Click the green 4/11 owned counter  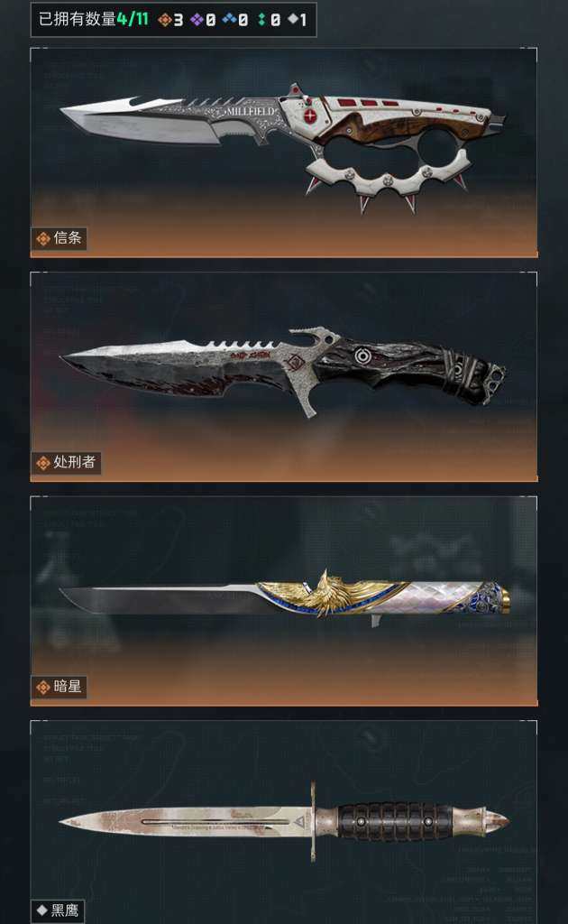[133, 19]
